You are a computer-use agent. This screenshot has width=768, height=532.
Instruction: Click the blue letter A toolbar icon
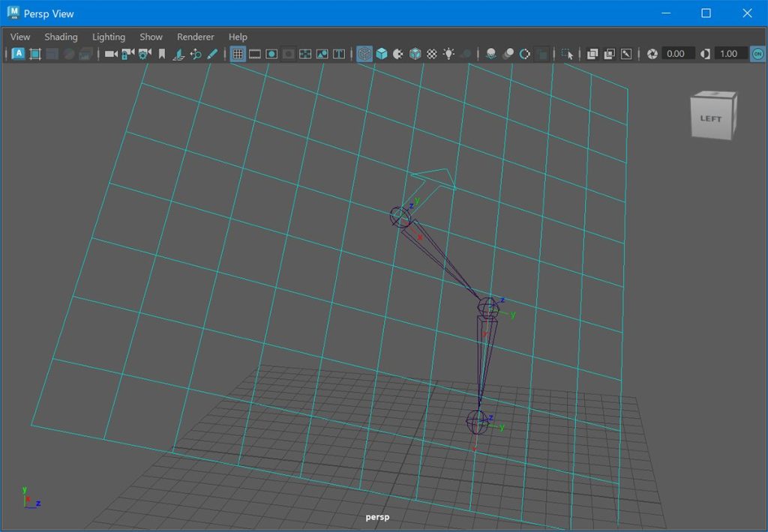click(18, 53)
